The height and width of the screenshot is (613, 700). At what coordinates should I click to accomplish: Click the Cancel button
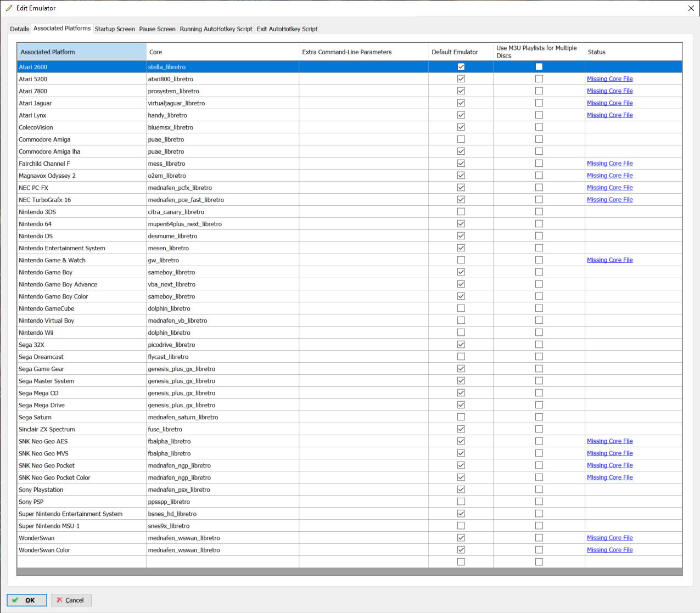point(71,600)
